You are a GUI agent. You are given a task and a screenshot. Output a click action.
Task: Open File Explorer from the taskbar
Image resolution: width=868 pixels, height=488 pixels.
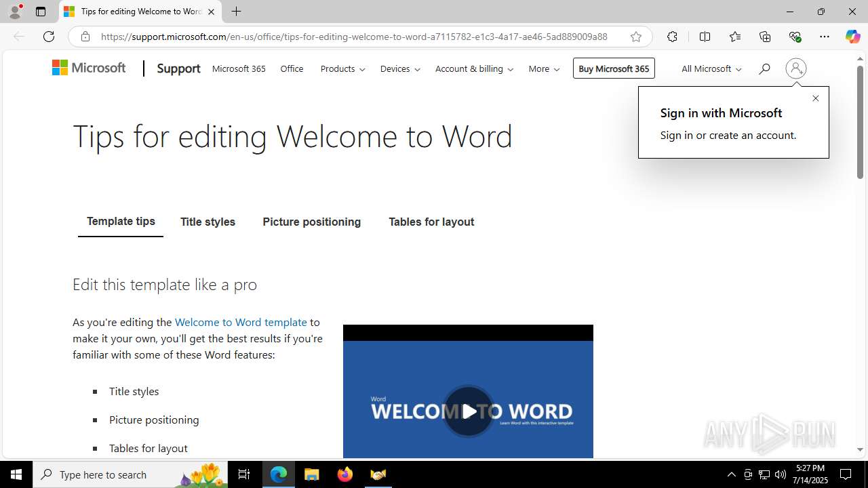point(311,474)
